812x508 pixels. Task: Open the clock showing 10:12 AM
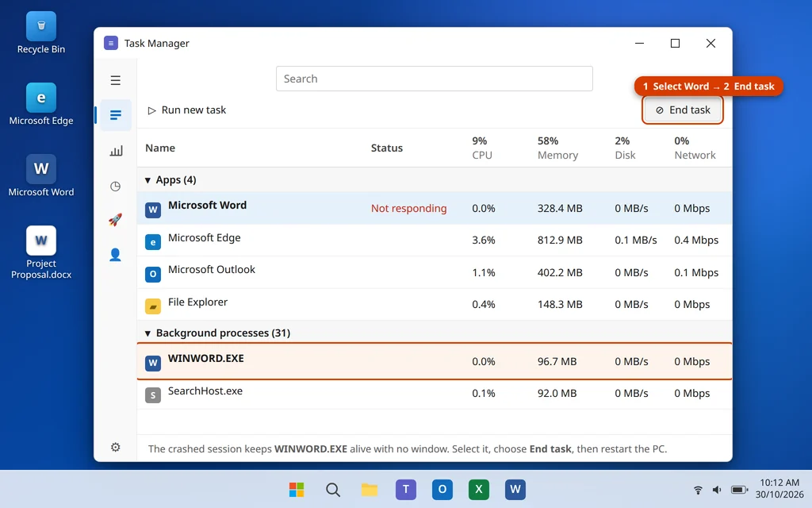pyautogui.click(x=779, y=489)
